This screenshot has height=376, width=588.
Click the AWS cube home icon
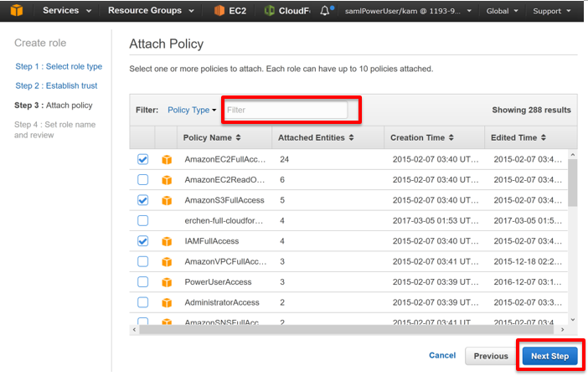pos(17,10)
